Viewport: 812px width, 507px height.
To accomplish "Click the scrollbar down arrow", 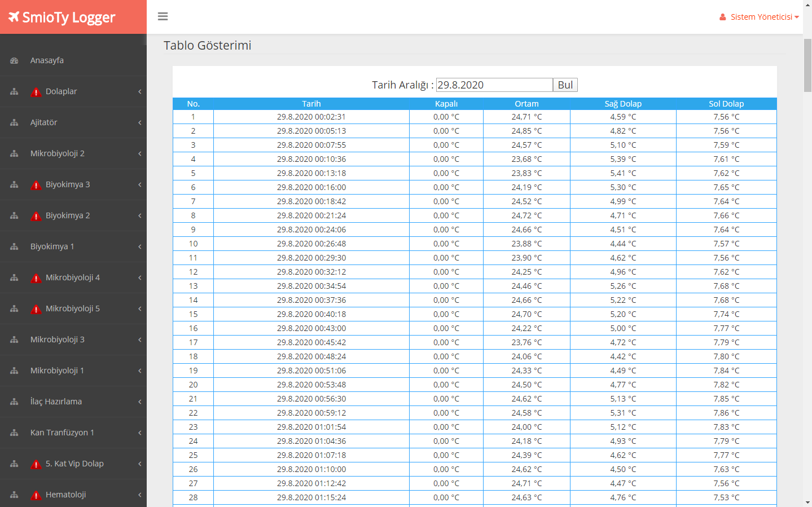I will (x=807, y=502).
